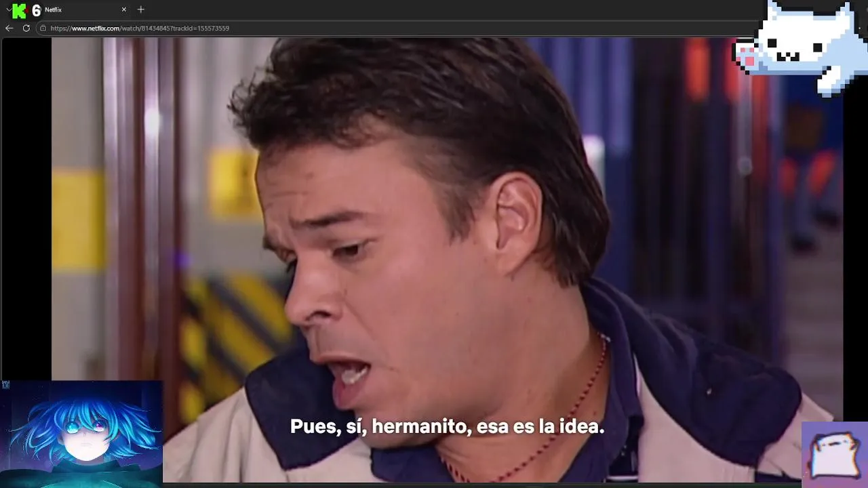Click the anime avatar webcam overlay
868x488 pixels.
point(81,434)
